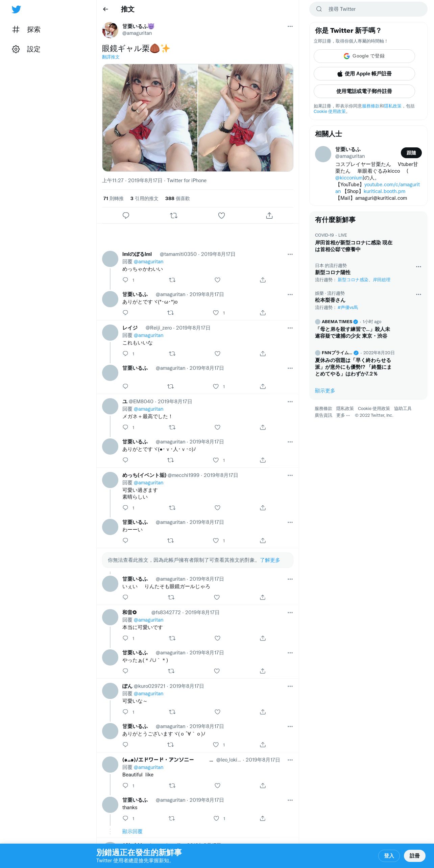Reply to the main tweet
Image resolution: width=434 pixels, height=868 pixels.
tap(126, 215)
